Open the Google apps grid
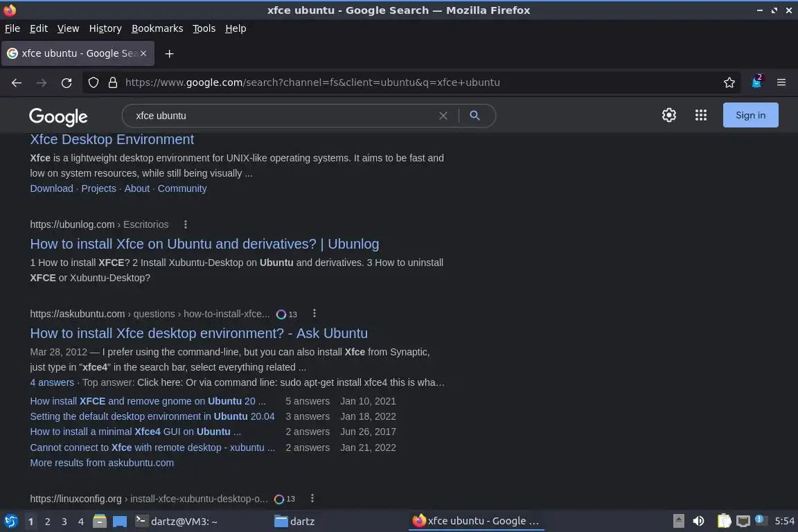 coord(701,115)
